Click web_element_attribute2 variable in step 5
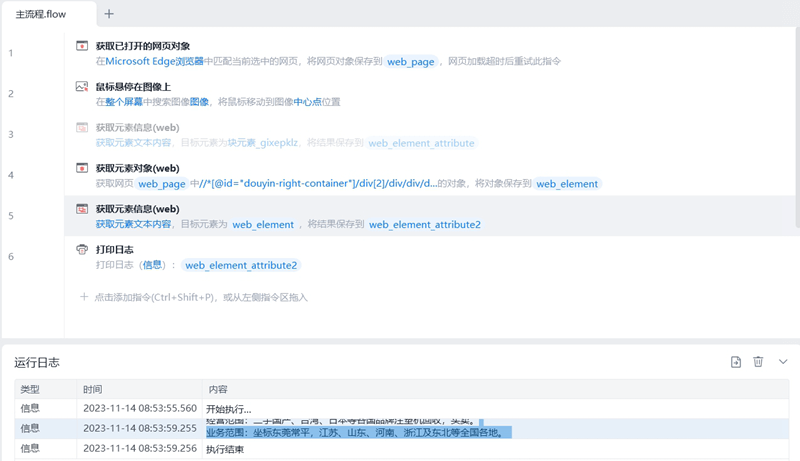 (x=425, y=225)
